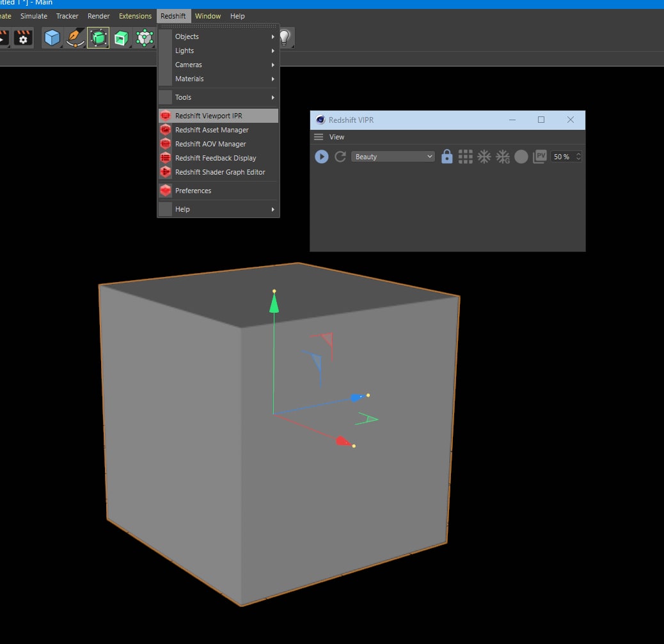Click the Cloner object icon with green points
664x644 pixels.
click(x=145, y=38)
